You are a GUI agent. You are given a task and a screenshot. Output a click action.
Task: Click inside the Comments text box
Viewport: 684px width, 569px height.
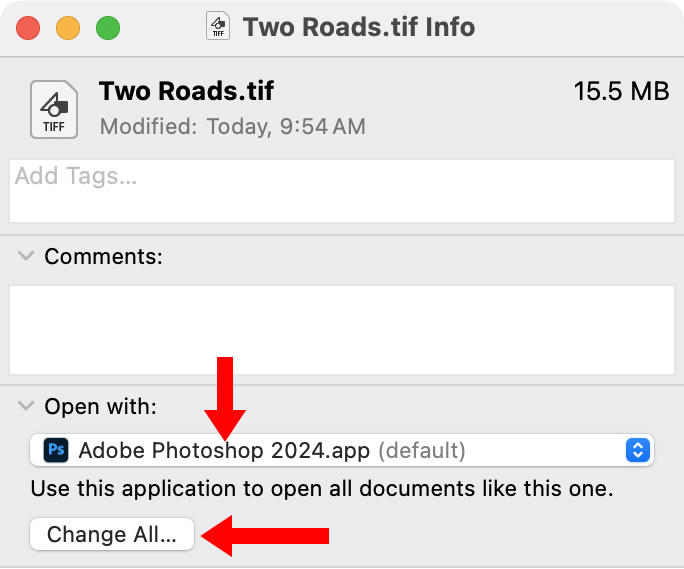coord(340,329)
